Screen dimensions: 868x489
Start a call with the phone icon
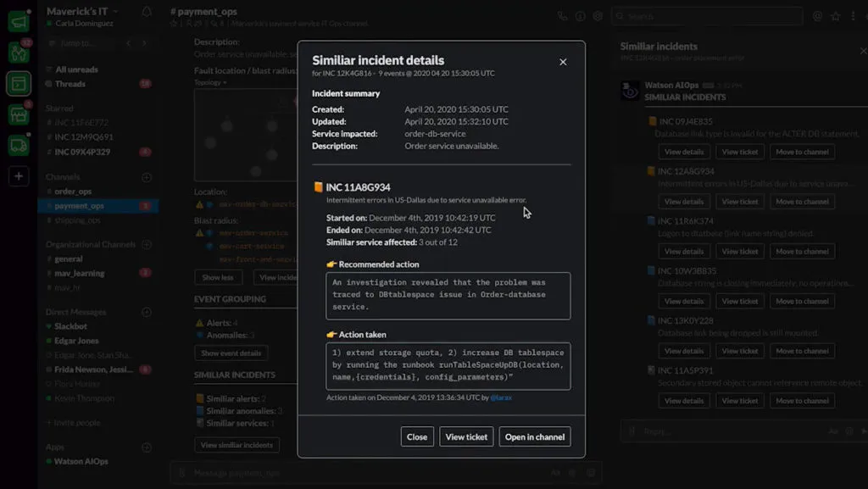563,16
